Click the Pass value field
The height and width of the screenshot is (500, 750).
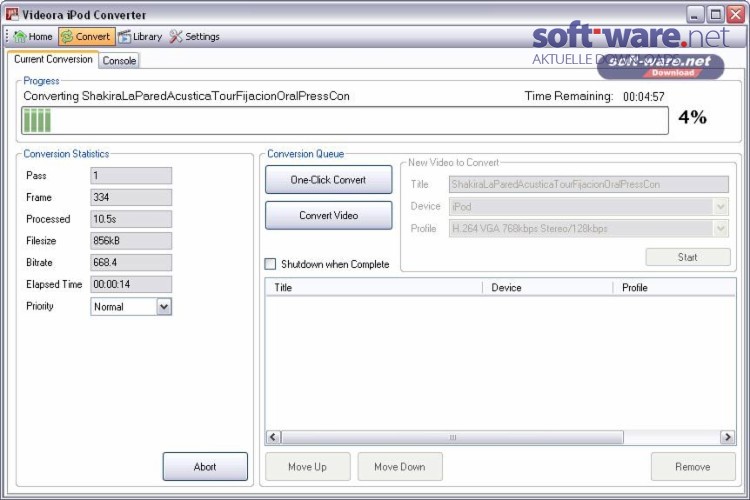click(131, 176)
